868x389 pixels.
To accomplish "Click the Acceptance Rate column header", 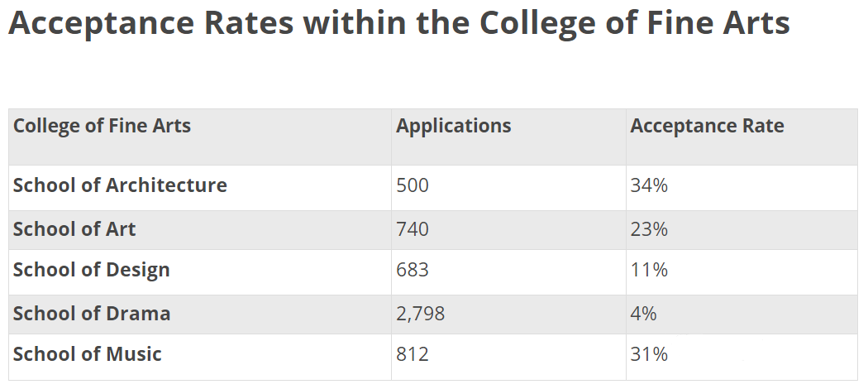I will pyautogui.click(x=707, y=127).
